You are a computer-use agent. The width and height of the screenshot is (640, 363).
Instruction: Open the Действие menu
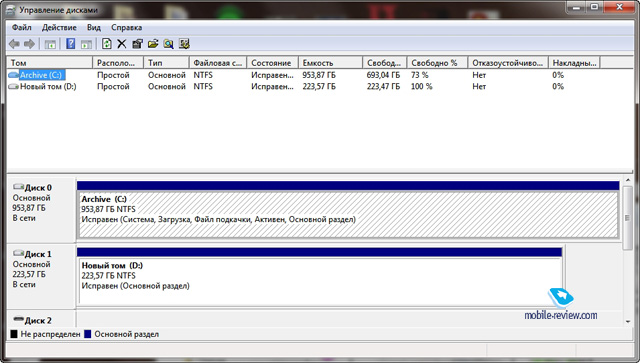[x=59, y=27]
